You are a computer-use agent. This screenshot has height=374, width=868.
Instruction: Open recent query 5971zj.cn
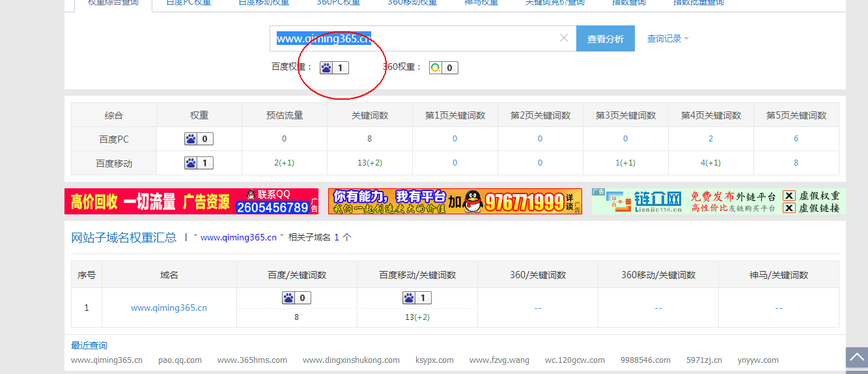click(x=704, y=360)
